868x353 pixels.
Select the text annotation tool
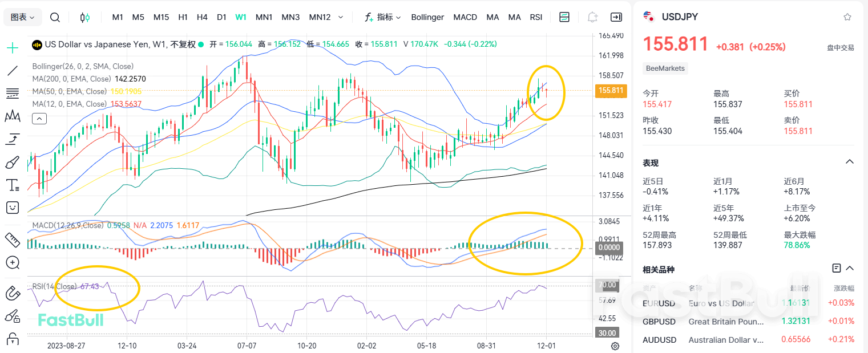tap(12, 185)
